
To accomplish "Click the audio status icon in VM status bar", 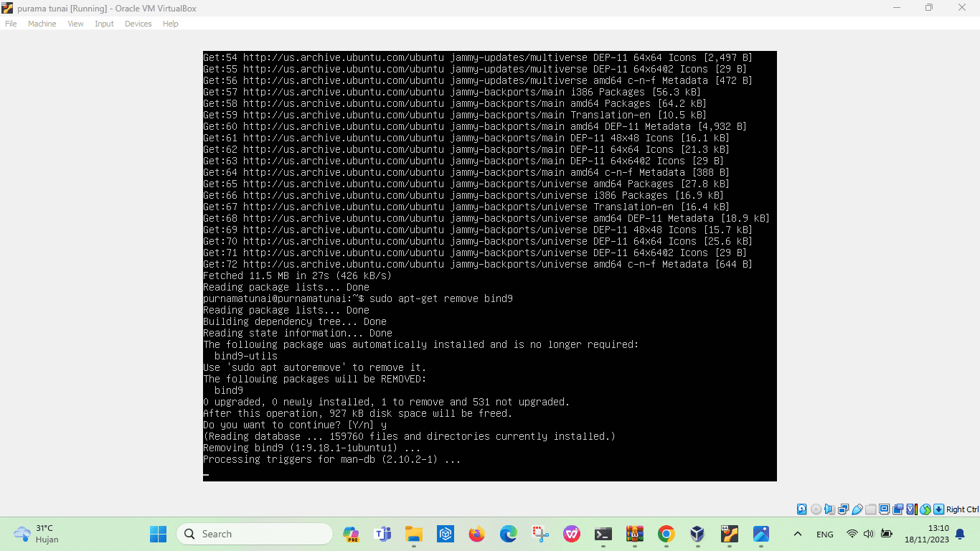I will click(829, 509).
